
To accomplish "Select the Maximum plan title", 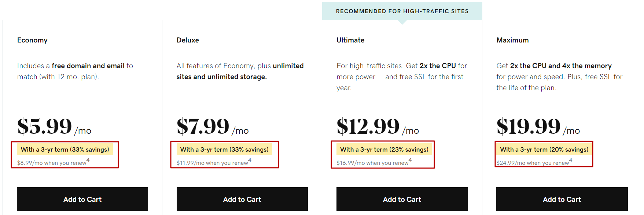I will (512, 40).
